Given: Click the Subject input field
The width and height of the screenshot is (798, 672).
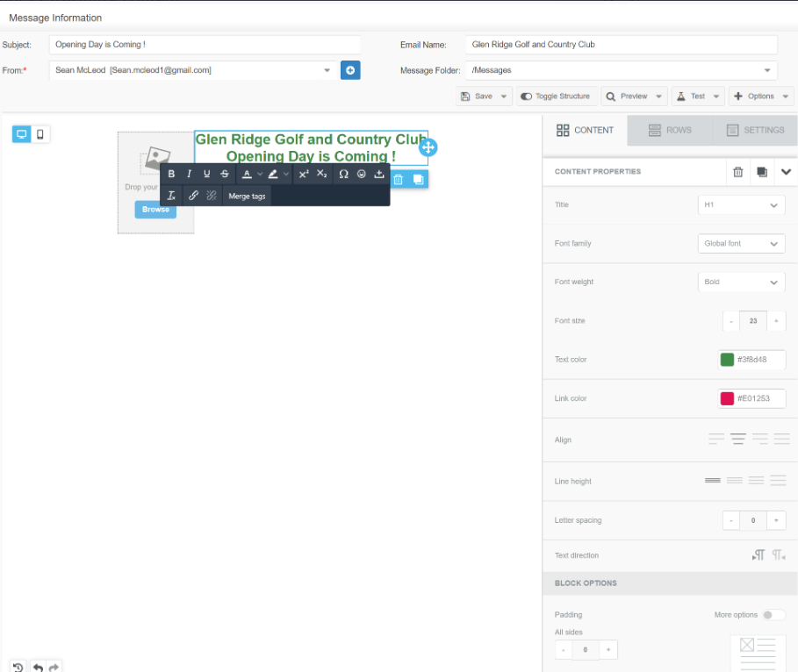Looking at the screenshot, I should pyautogui.click(x=205, y=45).
